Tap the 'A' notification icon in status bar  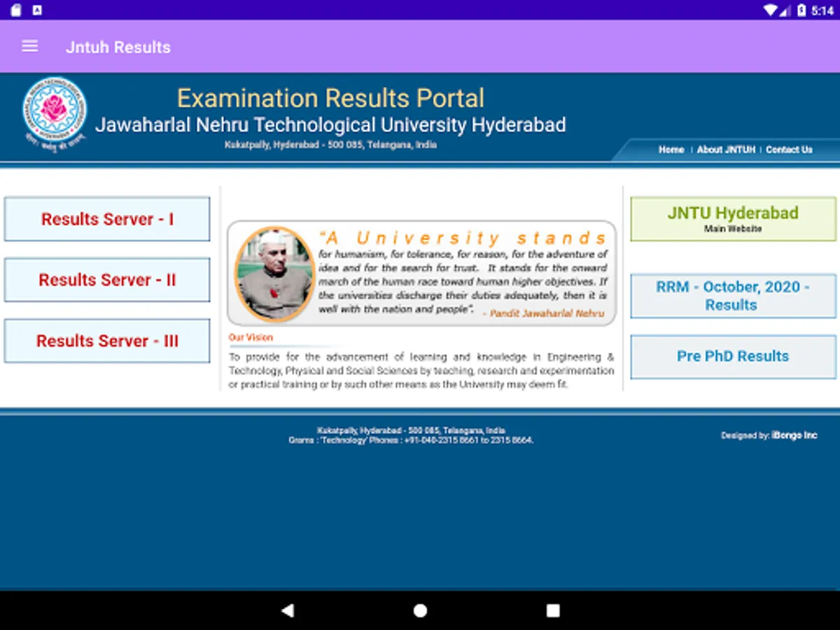click(38, 10)
